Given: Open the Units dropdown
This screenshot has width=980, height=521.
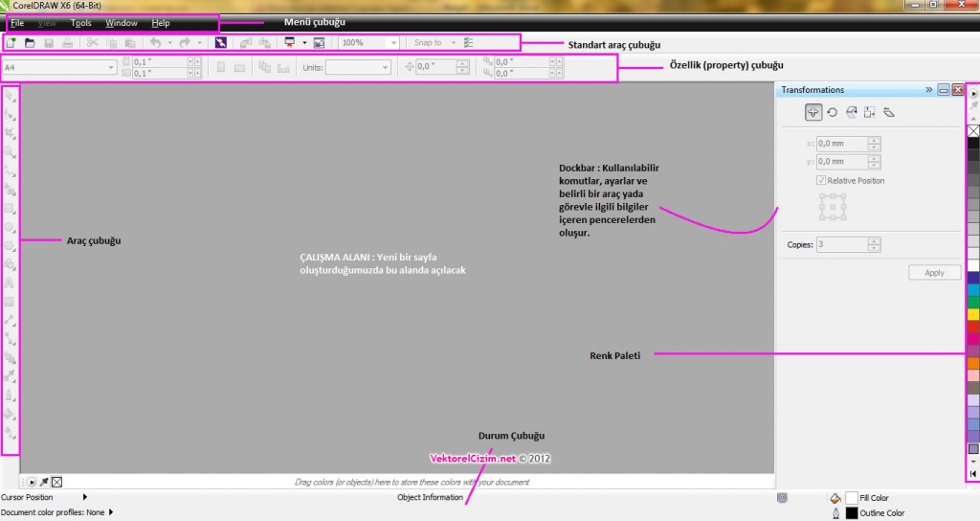Looking at the screenshot, I should point(386,67).
